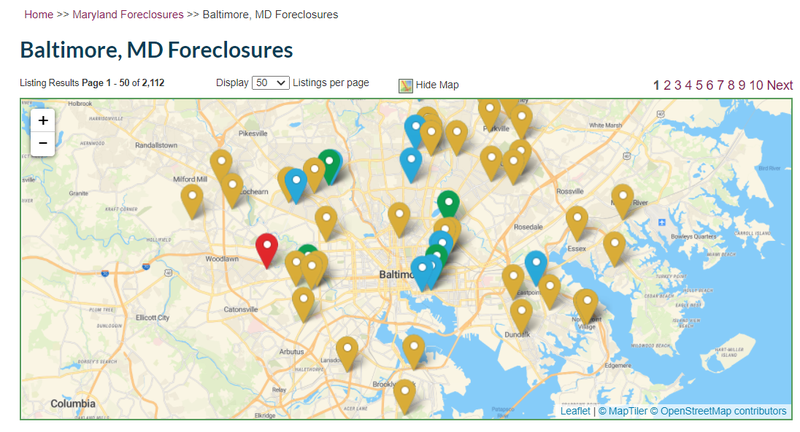Screen dimensions: 800x432
Task: Click the Rosedale map label
Action: pyautogui.click(x=528, y=226)
